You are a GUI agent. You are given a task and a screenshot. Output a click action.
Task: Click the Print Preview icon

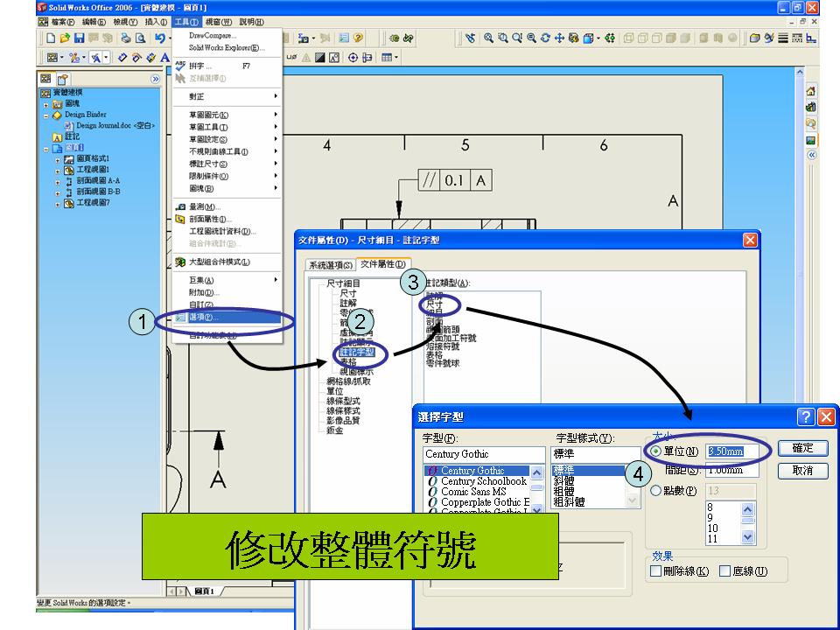click(x=140, y=38)
